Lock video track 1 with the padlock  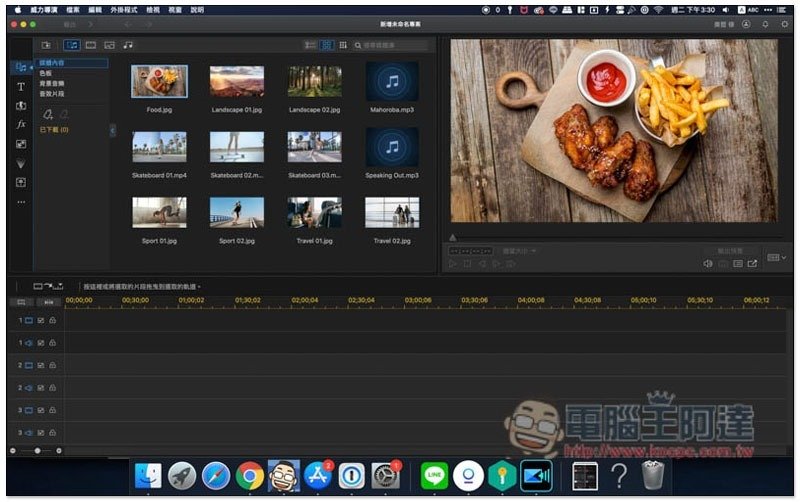tap(52, 320)
